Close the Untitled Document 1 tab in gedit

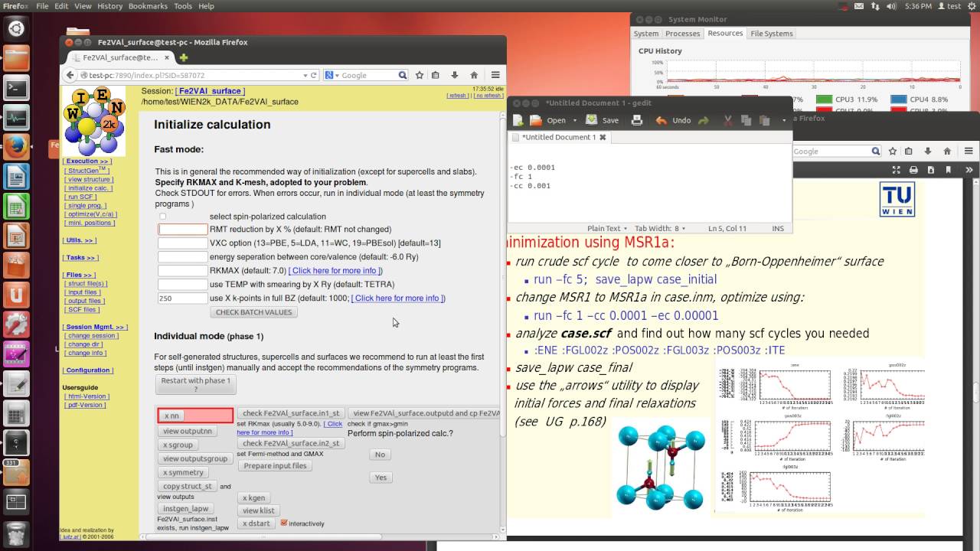603,137
